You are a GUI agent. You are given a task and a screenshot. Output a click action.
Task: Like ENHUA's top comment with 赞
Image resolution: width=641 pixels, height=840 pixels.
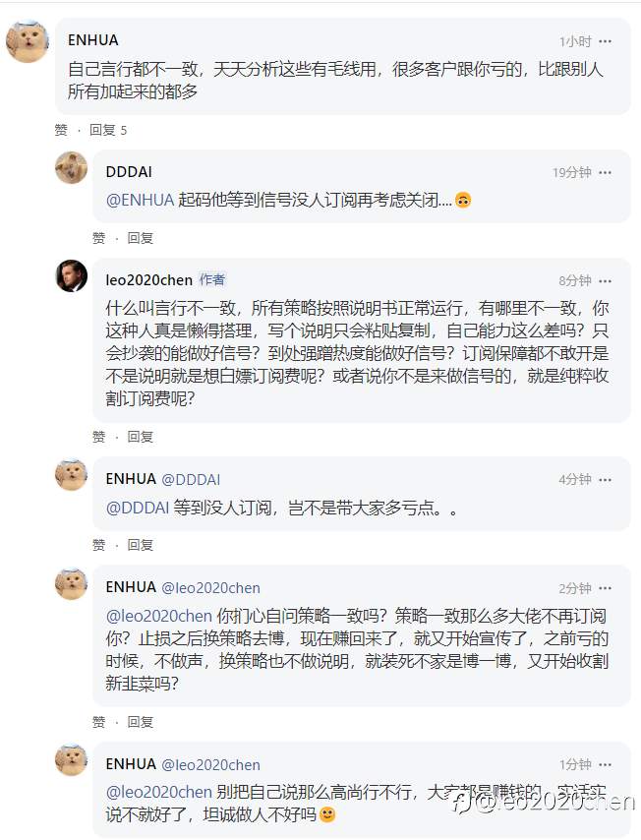pos(61,130)
